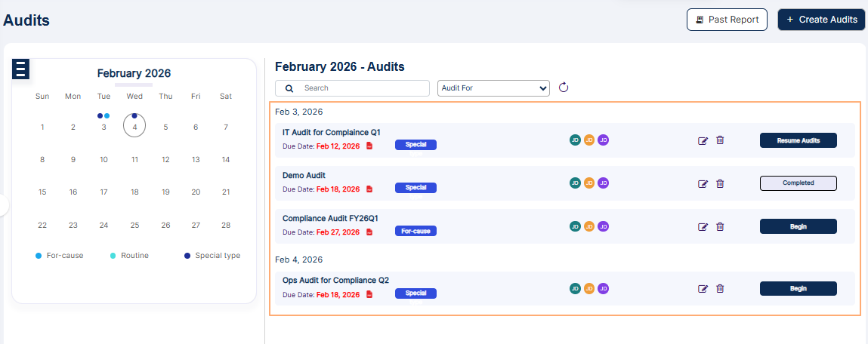This screenshot has height=344, width=868.
Task: Click the purple JD avatar in Ops Audit row
Action: (x=604, y=288)
